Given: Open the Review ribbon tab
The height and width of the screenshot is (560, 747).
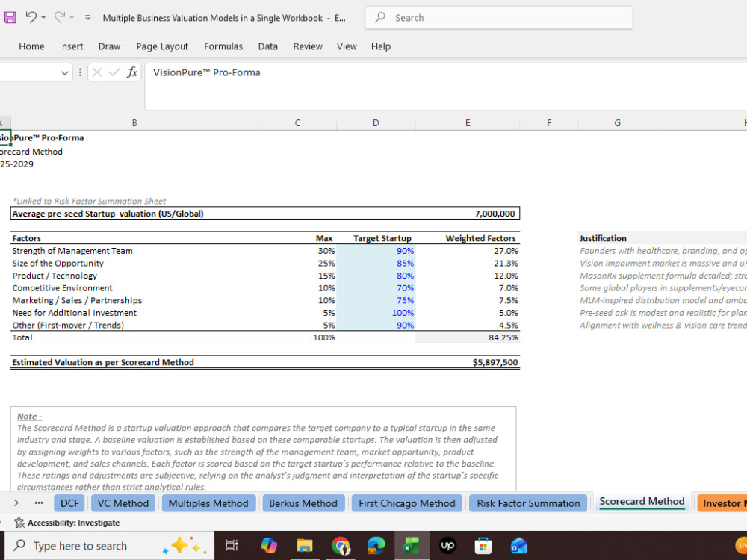Looking at the screenshot, I should click(x=307, y=46).
